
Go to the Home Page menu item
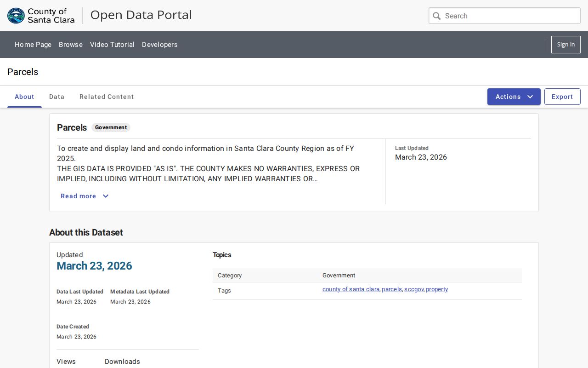coord(33,45)
